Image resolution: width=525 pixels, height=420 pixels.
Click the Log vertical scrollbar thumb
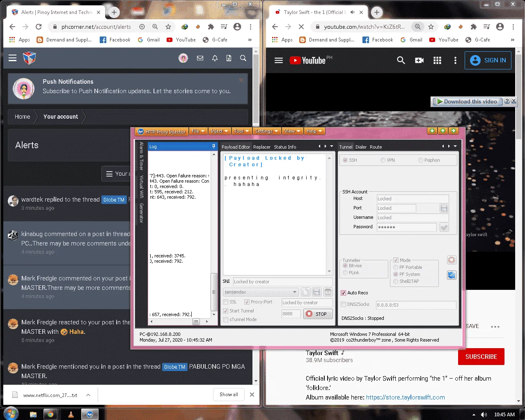(x=213, y=291)
